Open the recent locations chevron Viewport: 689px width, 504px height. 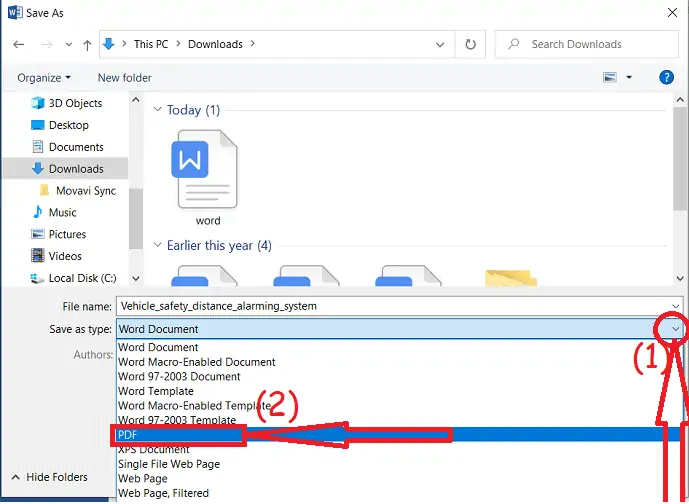click(69, 44)
